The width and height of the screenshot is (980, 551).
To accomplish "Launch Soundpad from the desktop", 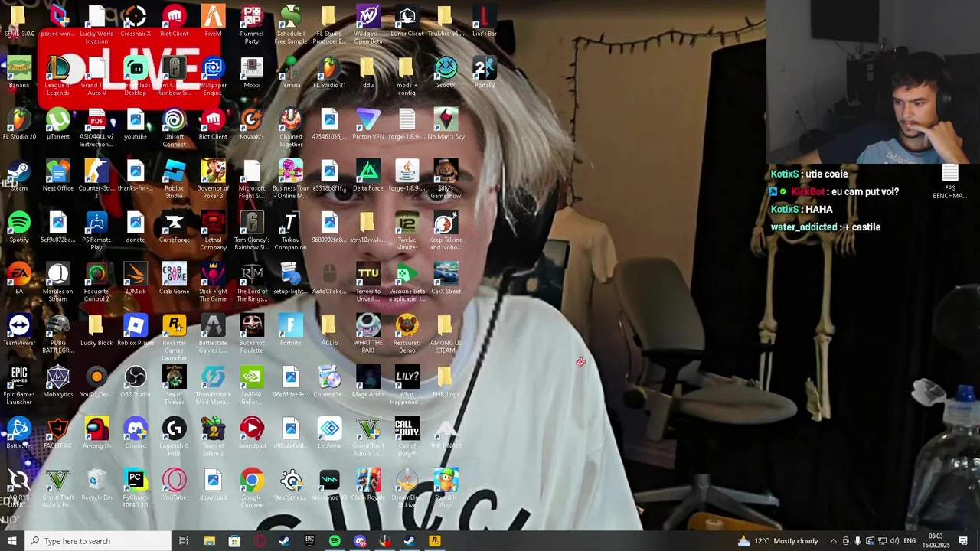I will 252,433.
